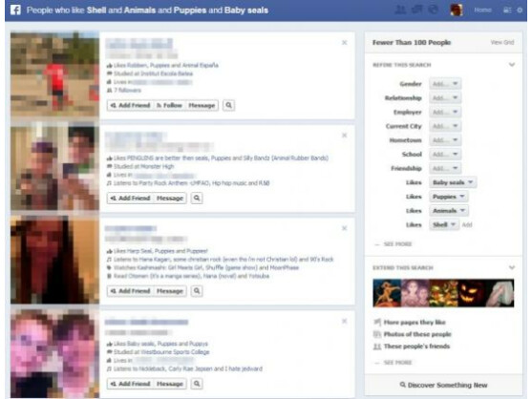
Task: Add Friend on the 7 followers result
Action: click(130, 105)
